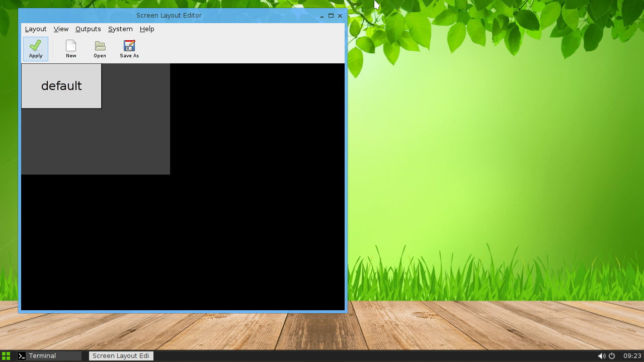Open a saved layout via the folder icon

pos(100,49)
